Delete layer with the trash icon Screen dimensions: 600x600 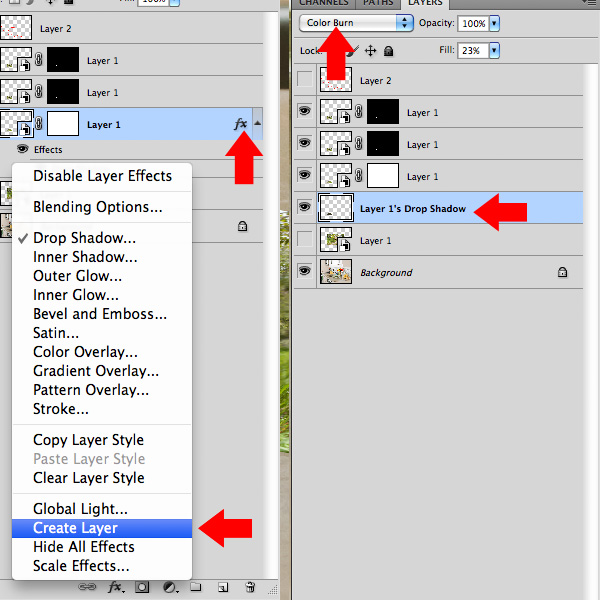click(x=250, y=587)
